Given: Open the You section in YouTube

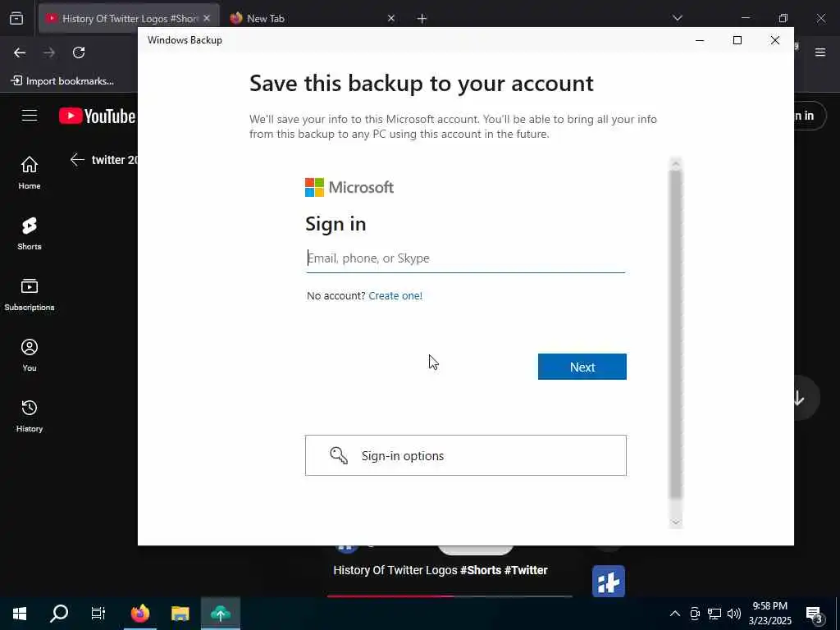Looking at the screenshot, I should (x=30, y=354).
